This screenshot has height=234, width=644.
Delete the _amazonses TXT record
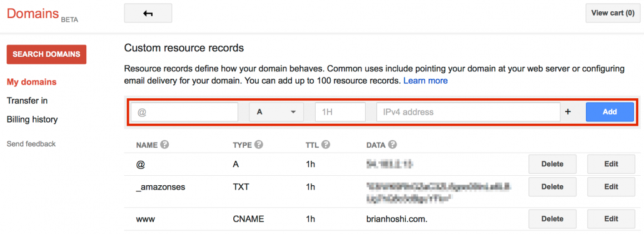click(x=553, y=186)
